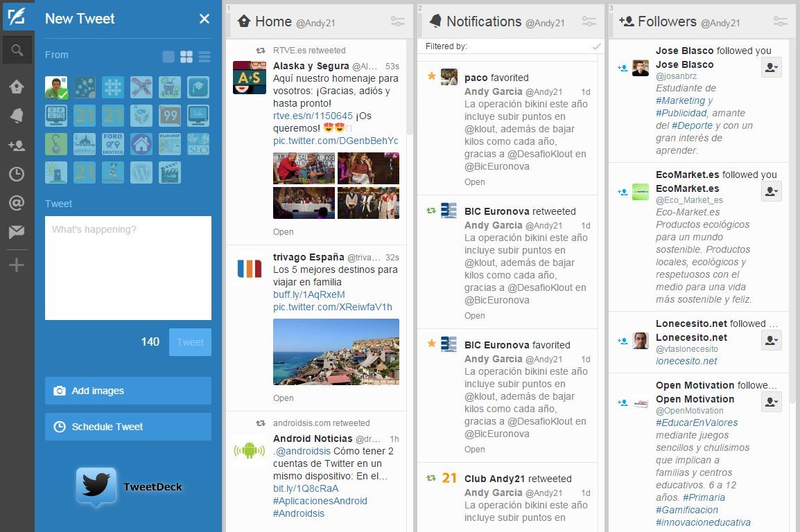Screen dimensions: 800x532
Task: Open the follow dropdown for EcoMarket.es
Action: (772, 191)
